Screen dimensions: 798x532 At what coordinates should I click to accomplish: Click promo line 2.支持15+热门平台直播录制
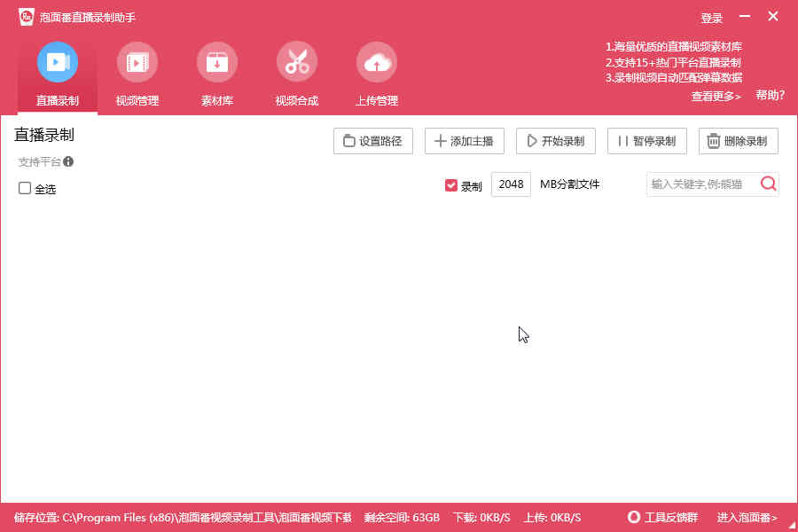pos(673,63)
